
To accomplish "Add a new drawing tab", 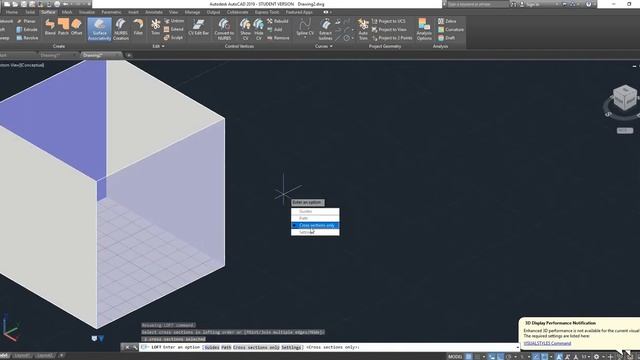I will pyautogui.click(x=129, y=55).
